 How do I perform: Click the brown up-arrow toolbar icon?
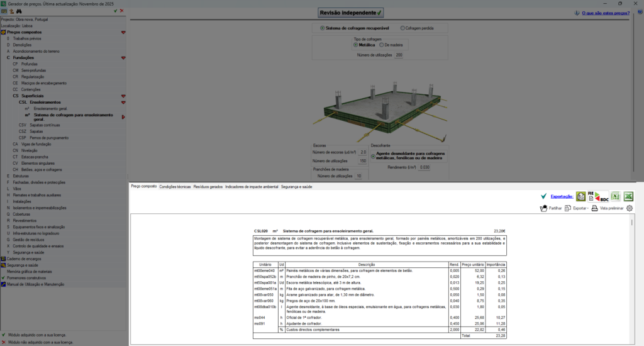(x=11, y=11)
